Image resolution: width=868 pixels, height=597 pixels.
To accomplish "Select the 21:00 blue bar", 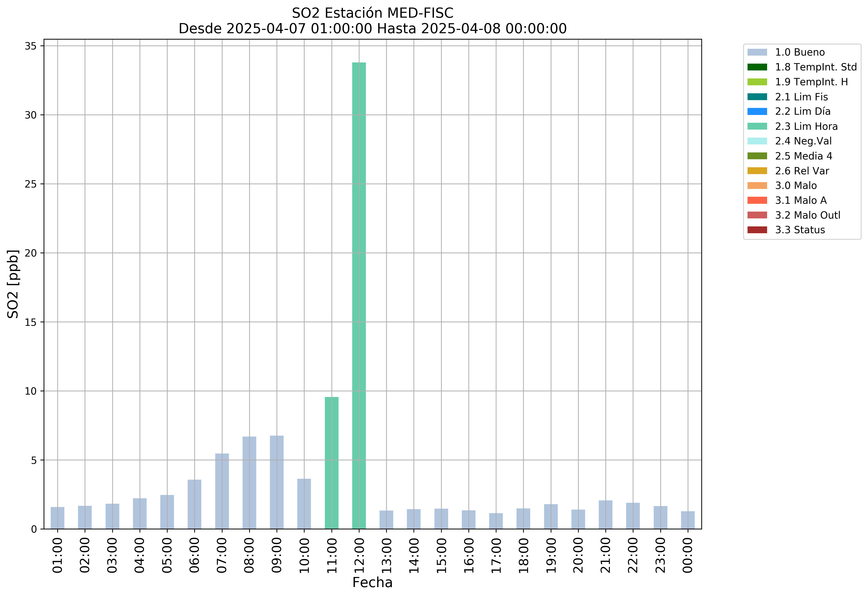I will [x=606, y=515].
